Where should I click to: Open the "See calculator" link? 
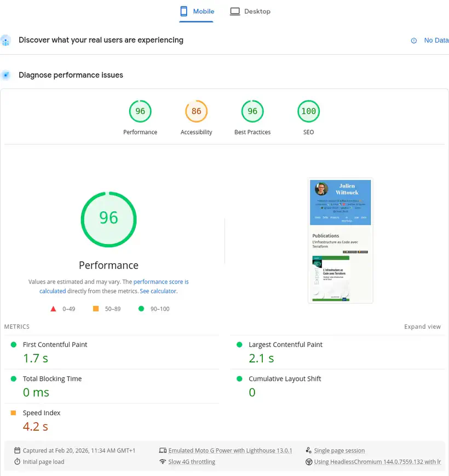pyautogui.click(x=158, y=291)
